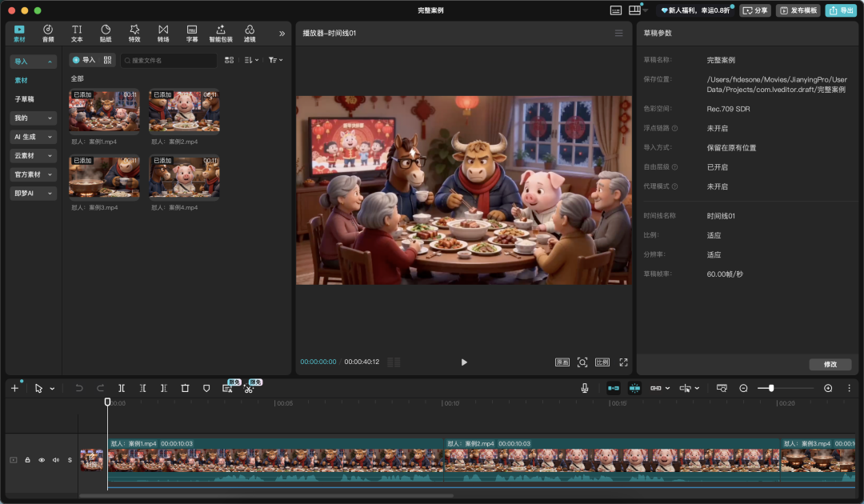The image size is (864, 504).
Task: Select the 案例2.mp4 media thumbnail
Action: [x=184, y=110]
